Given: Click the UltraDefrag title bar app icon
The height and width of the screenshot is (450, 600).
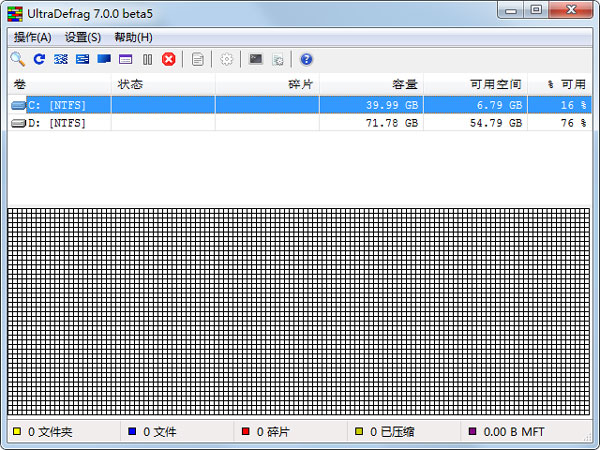Looking at the screenshot, I should point(15,14).
